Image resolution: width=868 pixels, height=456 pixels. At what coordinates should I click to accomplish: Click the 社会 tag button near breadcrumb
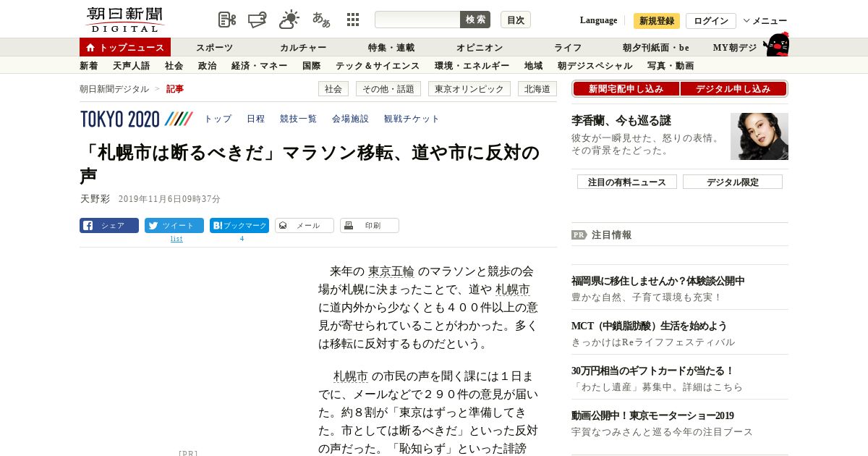point(333,89)
